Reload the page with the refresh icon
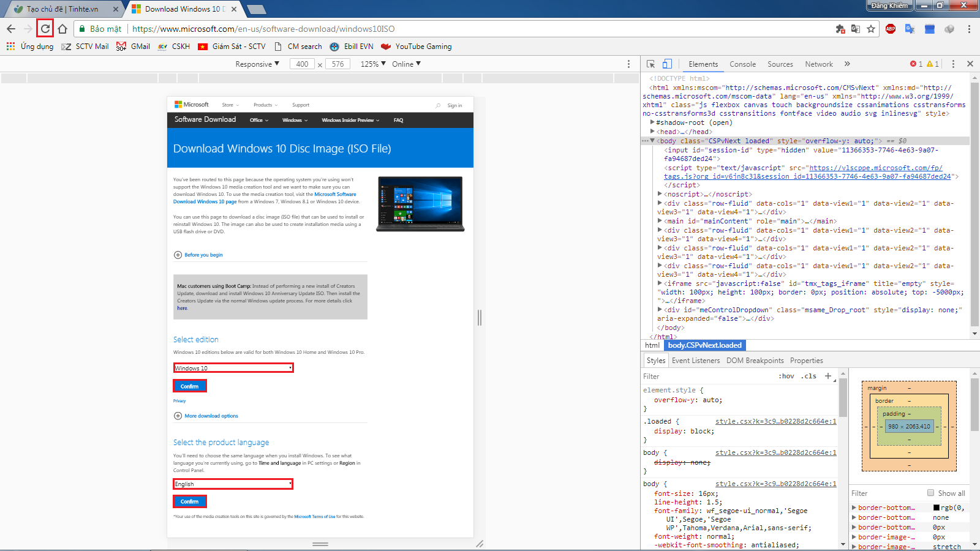Image resolution: width=980 pixels, height=551 pixels. (x=45, y=29)
